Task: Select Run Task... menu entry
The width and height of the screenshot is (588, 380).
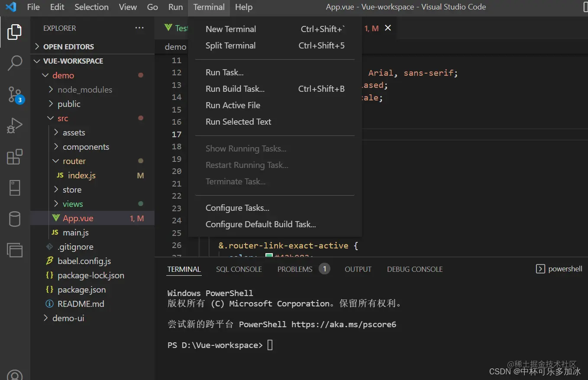Action: [x=275, y=72]
